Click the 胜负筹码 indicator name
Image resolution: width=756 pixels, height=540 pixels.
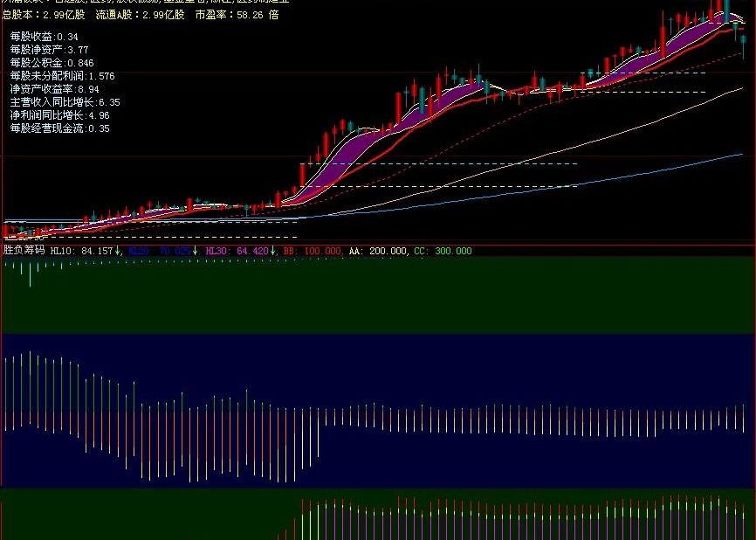[x=24, y=250]
